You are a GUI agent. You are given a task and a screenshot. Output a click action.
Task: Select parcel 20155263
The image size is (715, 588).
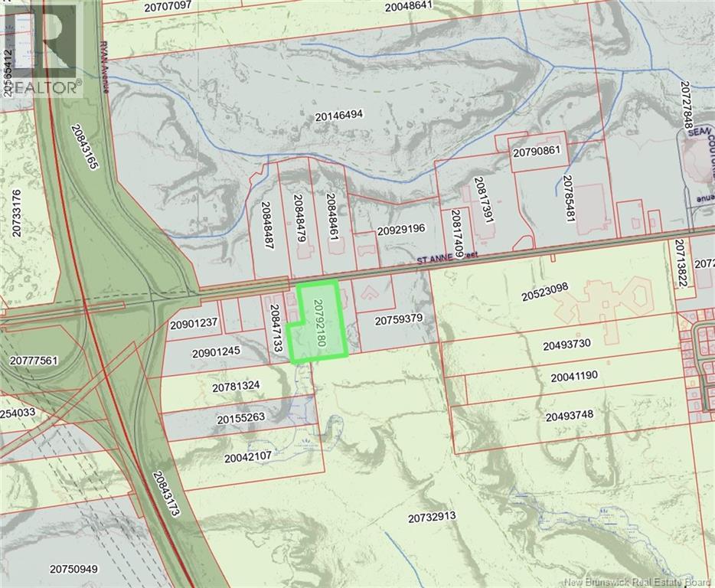click(x=240, y=418)
